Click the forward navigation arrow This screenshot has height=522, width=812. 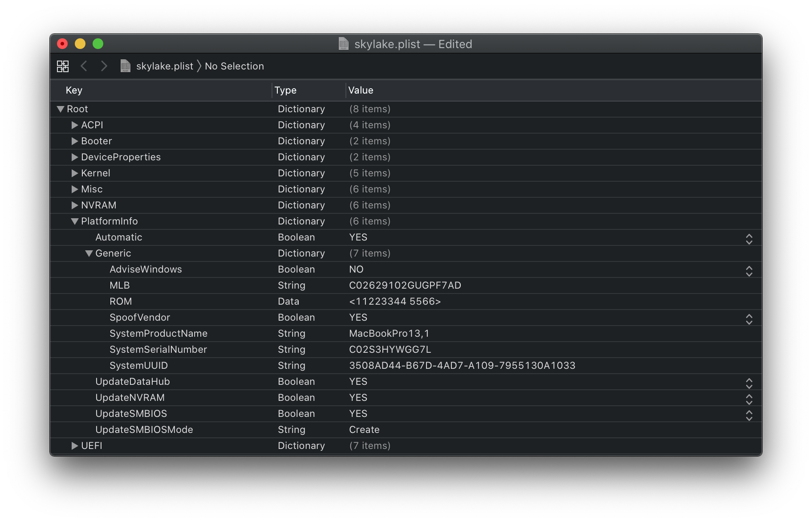coord(104,66)
